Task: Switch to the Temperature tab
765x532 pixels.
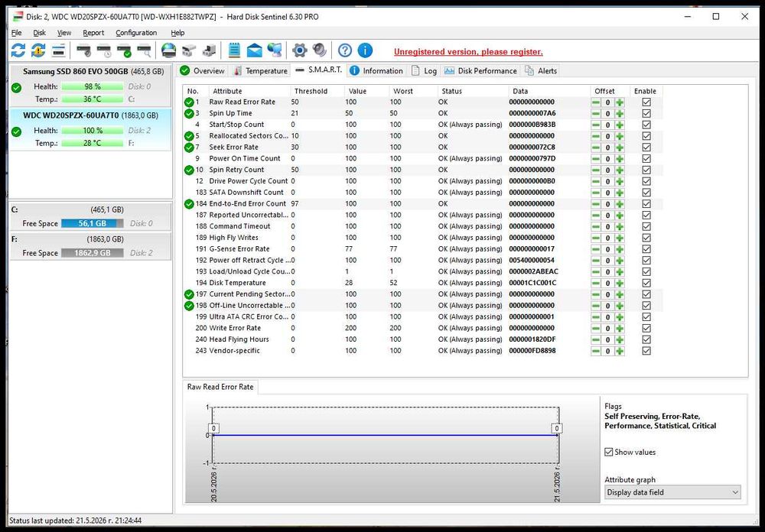Action: coord(261,71)
